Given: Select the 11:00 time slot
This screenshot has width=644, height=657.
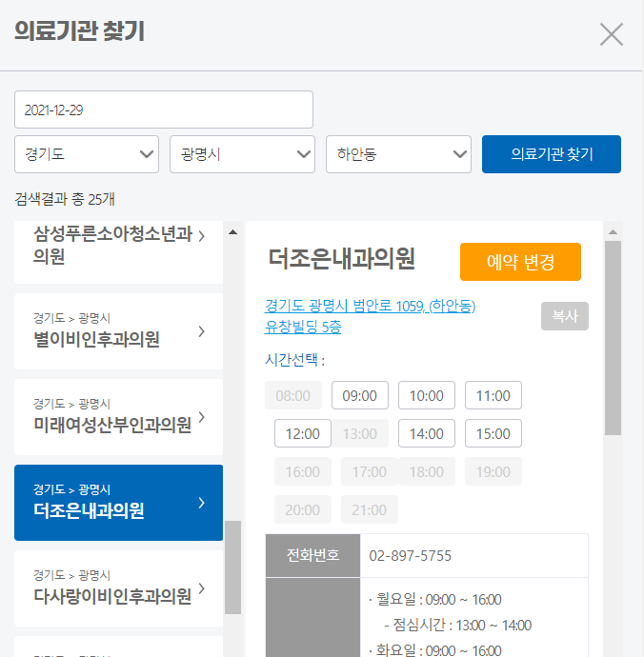Looking at the screenshot, I should [x=493, y=395].
